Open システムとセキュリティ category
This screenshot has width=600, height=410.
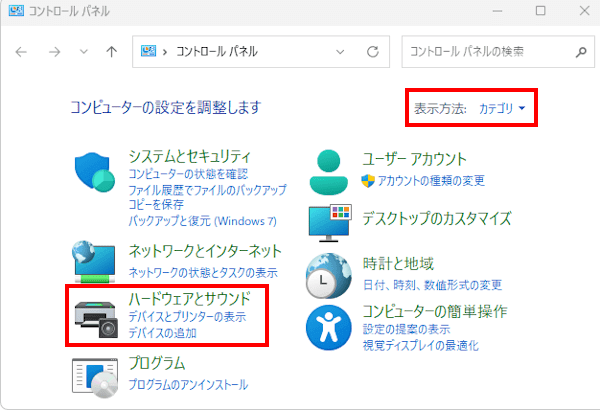(x=189, y=157)
